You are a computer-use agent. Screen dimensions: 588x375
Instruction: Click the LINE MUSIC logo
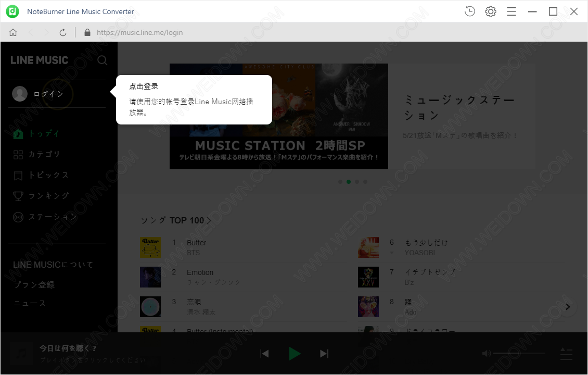(x=40, y=60)
